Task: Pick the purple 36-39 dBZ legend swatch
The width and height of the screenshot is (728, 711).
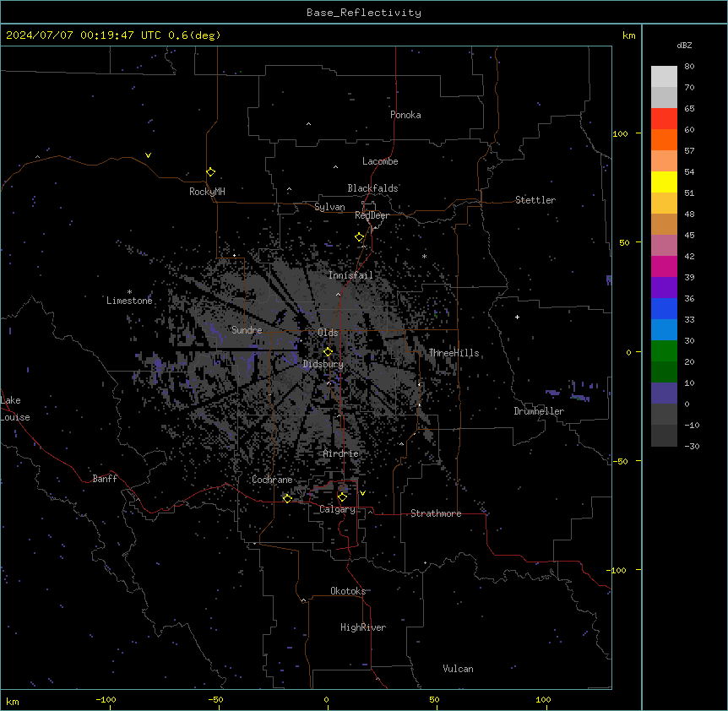Action: point(664,287)
